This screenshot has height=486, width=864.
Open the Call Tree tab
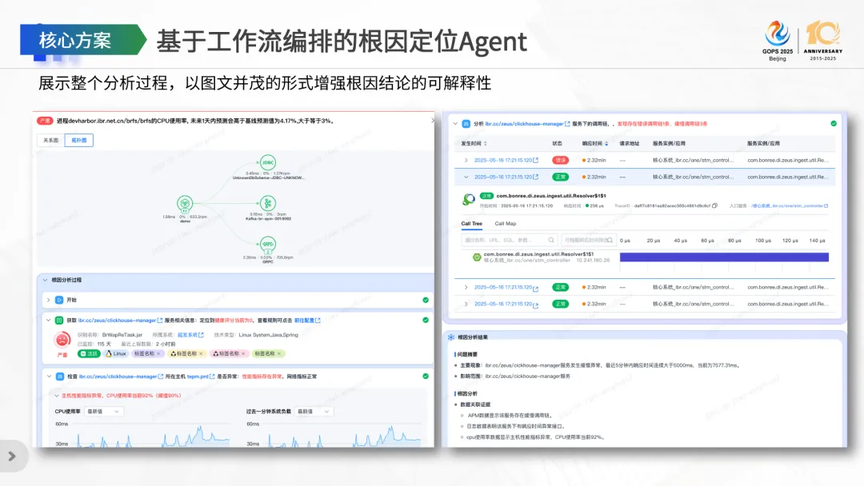click(x=472, y=224)
